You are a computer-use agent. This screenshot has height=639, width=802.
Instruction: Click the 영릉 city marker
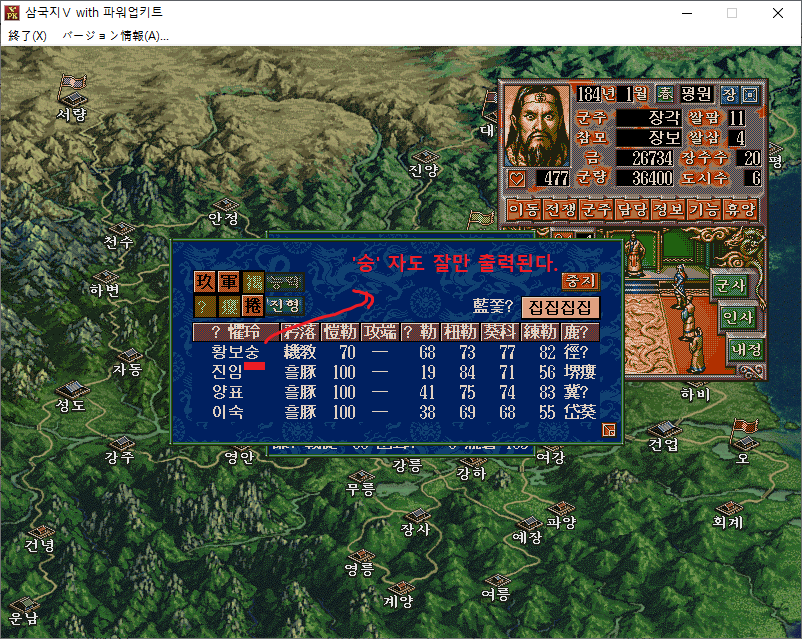tap(362, 556)
